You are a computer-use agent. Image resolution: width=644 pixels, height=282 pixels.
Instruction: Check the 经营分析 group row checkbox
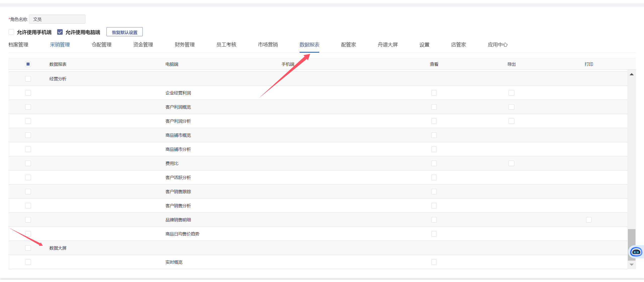pyautogui.click(x=28, y=79)
